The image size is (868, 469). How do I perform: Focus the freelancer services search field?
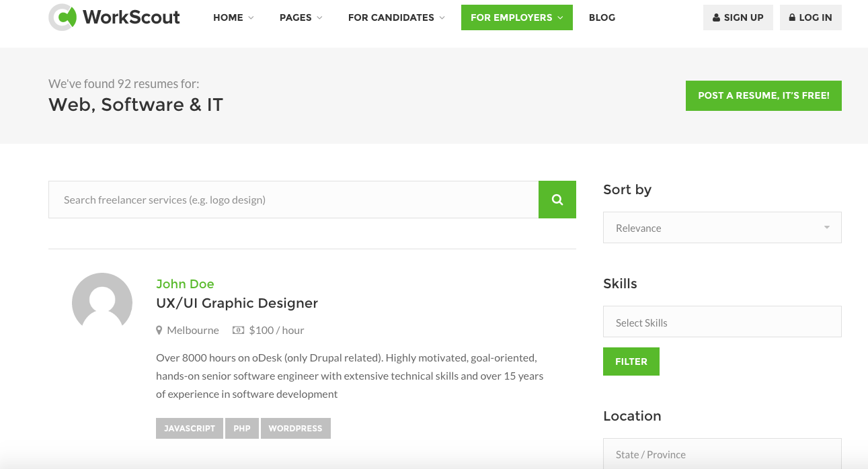point(293,200)
